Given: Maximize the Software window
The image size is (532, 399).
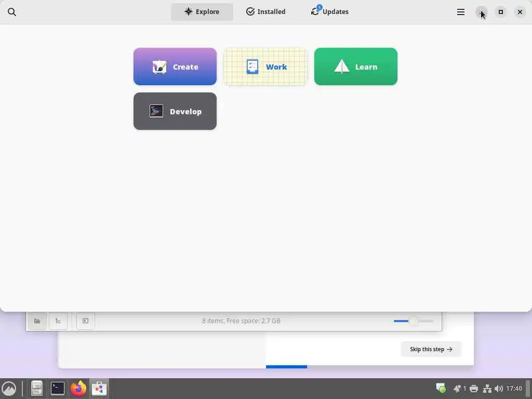Looking at the screenshot, I should coord(500,12).
